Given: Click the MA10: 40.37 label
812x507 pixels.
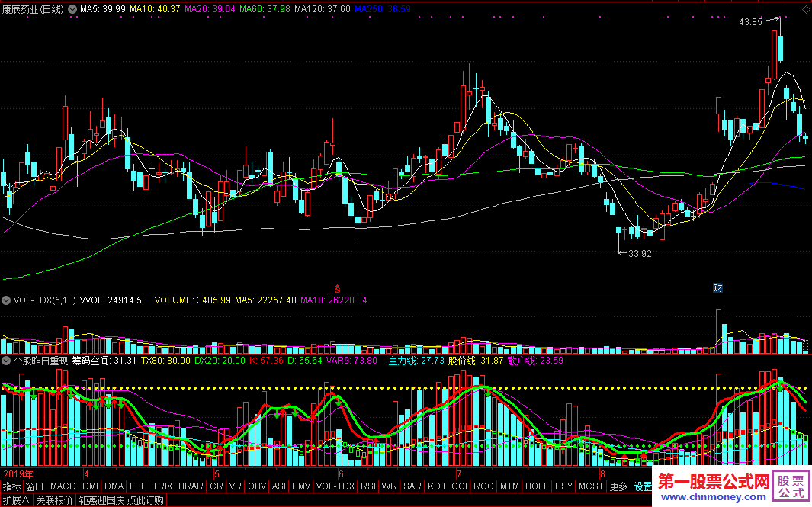Looking at the screenshot, I should [x=155, y=9].
